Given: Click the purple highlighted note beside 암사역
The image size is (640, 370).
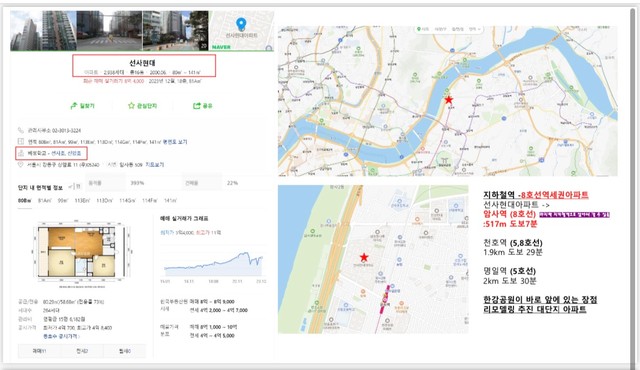Looking at the screenshot, I should (x=574, y=215).
